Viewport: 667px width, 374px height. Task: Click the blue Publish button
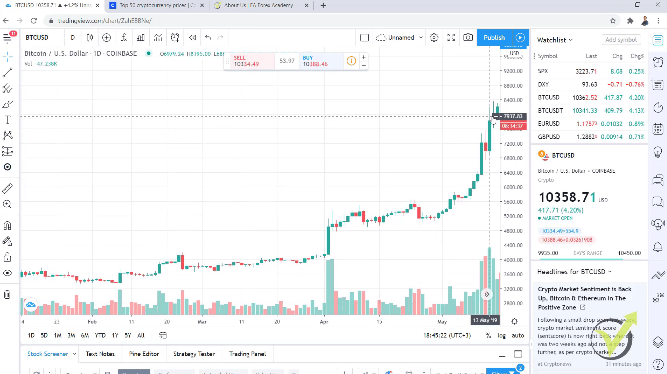pyautogui.click(x=494, y=37)
